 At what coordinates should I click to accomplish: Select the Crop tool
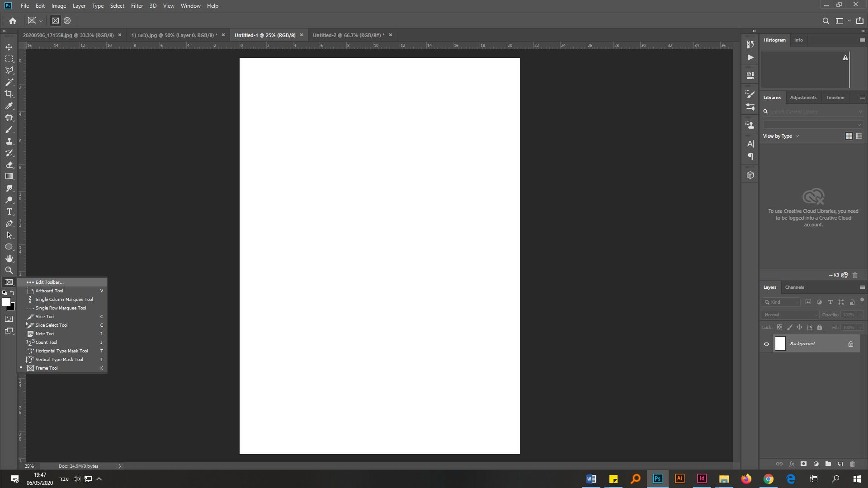9,94
